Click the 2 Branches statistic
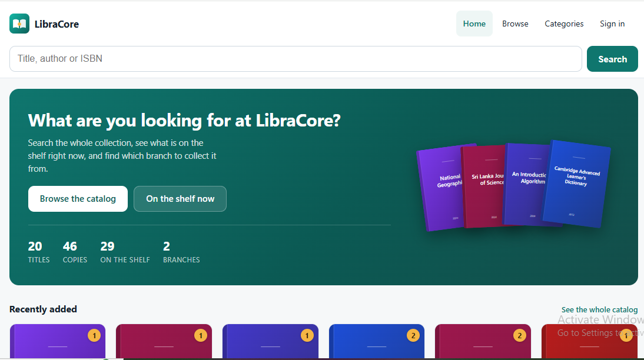644x360 pixels. [x=181, y=252]
